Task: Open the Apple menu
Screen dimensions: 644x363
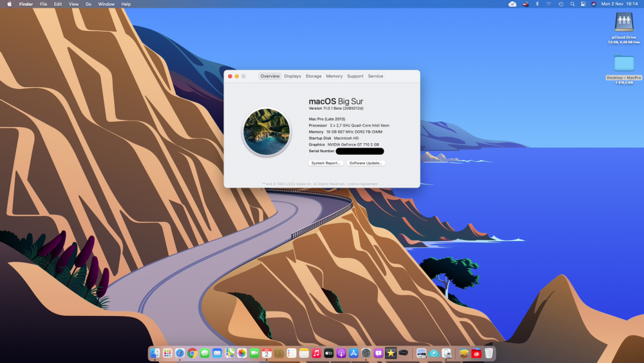Action: pos(10,4)
